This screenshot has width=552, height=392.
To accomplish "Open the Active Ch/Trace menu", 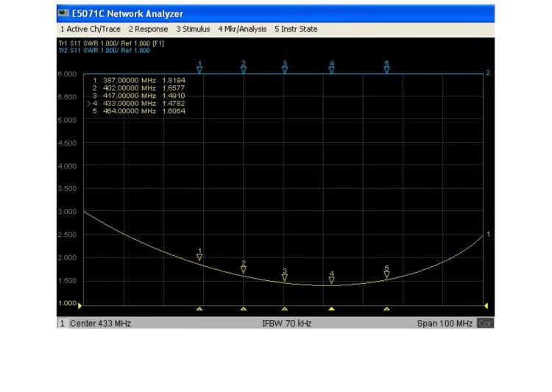I will [91, 29].
